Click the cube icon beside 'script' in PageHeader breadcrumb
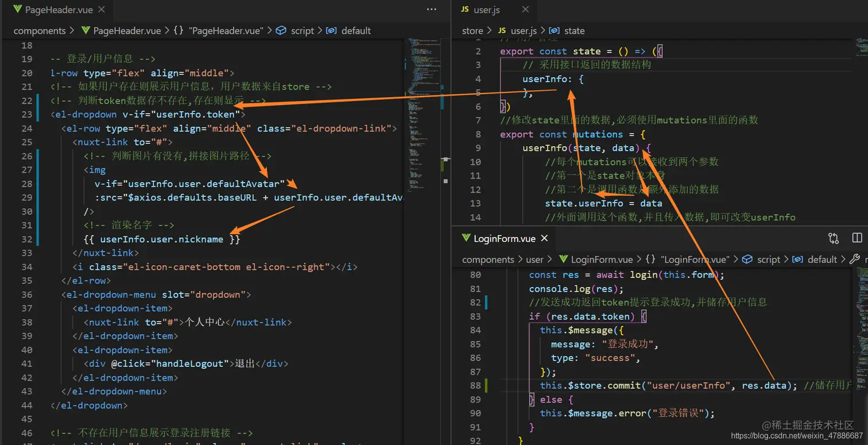This screenshot has width=868, height=445. (x=281, y=30)
